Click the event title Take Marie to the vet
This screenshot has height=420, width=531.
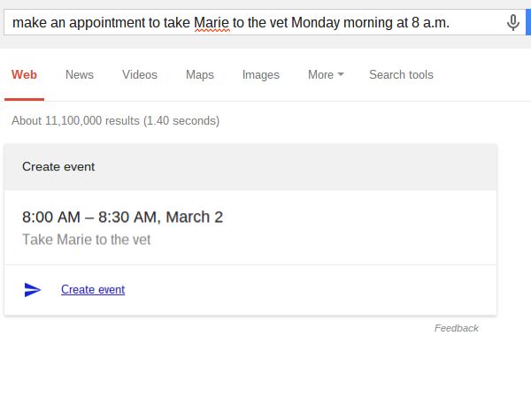pyautogui.click(x=87, y=240)
